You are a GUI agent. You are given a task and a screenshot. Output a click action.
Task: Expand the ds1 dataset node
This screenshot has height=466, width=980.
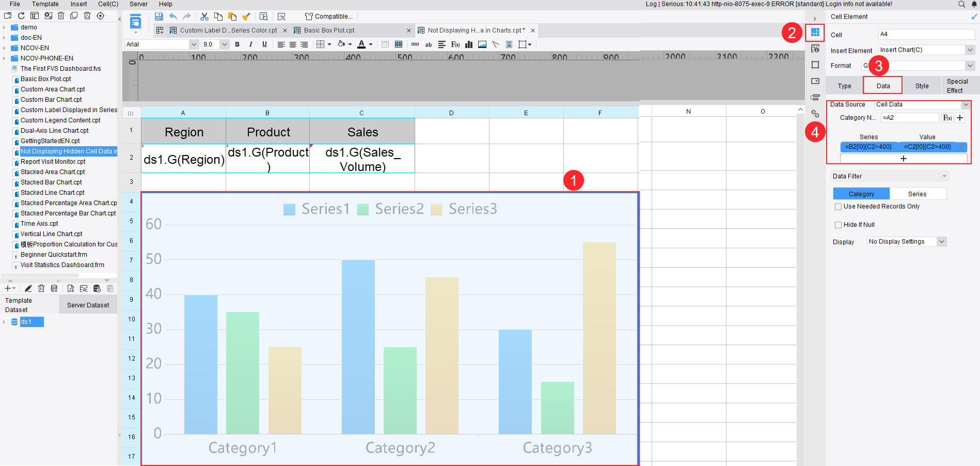4,322
